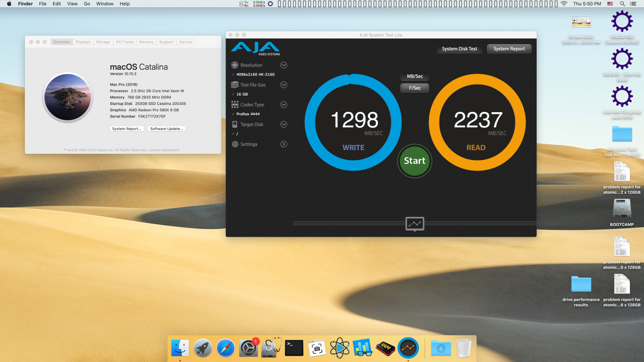Click the blue WRITE speed gauge
This screenshot has width=644, height=362.
point(353,122)
